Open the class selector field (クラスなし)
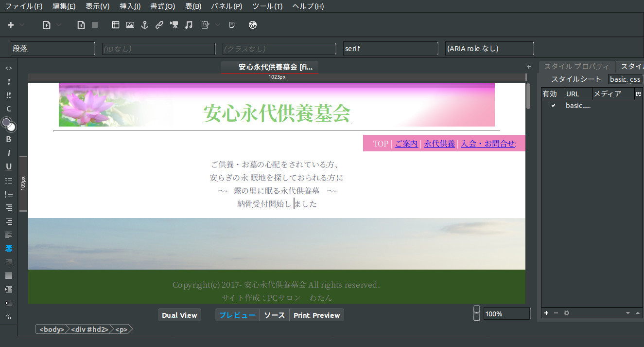 (279, 49)
